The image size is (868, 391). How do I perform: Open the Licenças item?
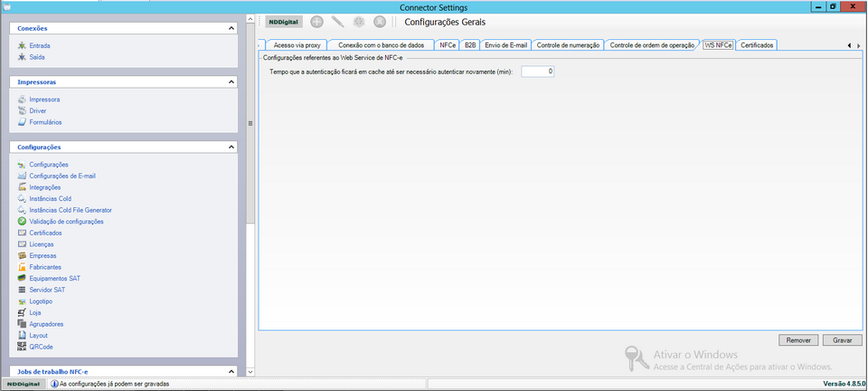42,244
